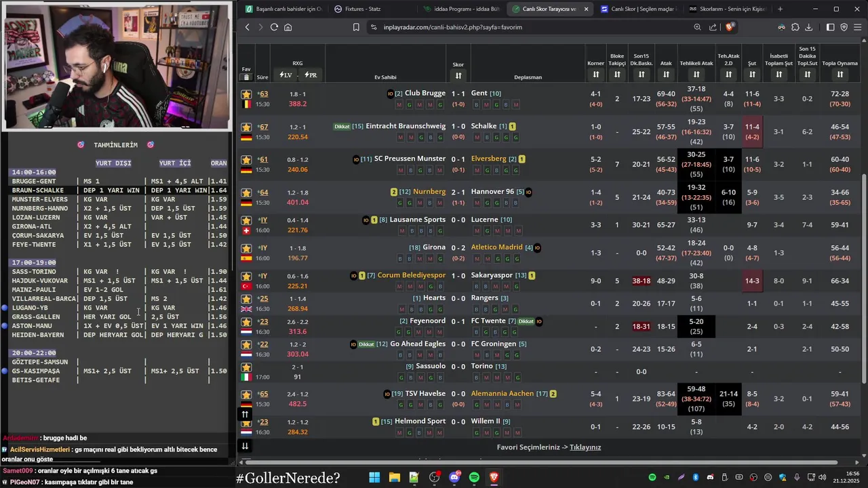Open Windows Start menu
Viewport: 868px width, 488px height.
pyautogui.click(x=374, y=477)
